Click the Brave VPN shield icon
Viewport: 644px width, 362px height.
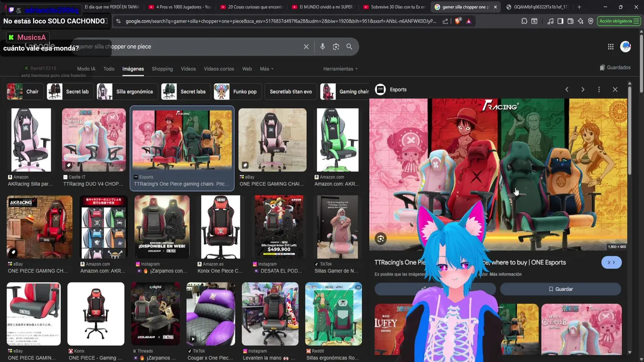590,21
